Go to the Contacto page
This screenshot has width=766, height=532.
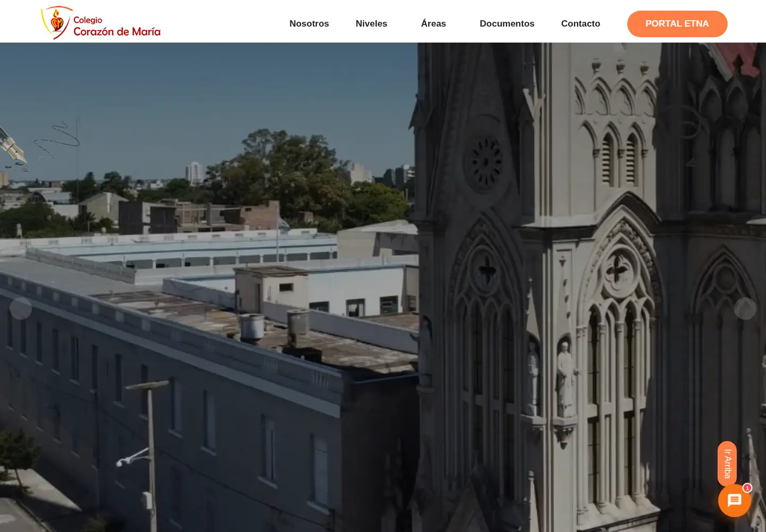click(x=580, y=23)
